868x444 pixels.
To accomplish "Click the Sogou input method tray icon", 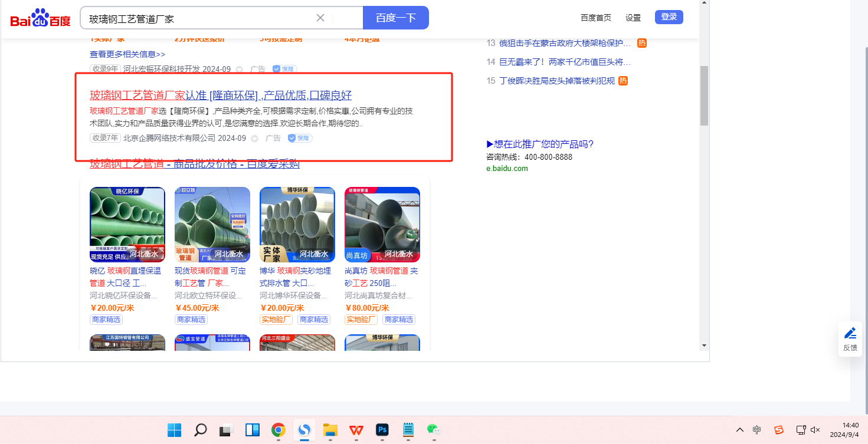I will (x=779, y=430).
